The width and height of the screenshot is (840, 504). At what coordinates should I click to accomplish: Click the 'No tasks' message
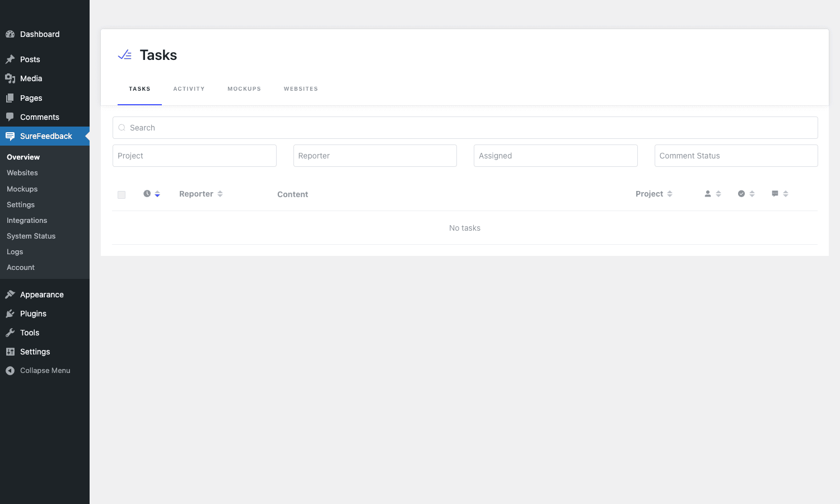point(465,228)
